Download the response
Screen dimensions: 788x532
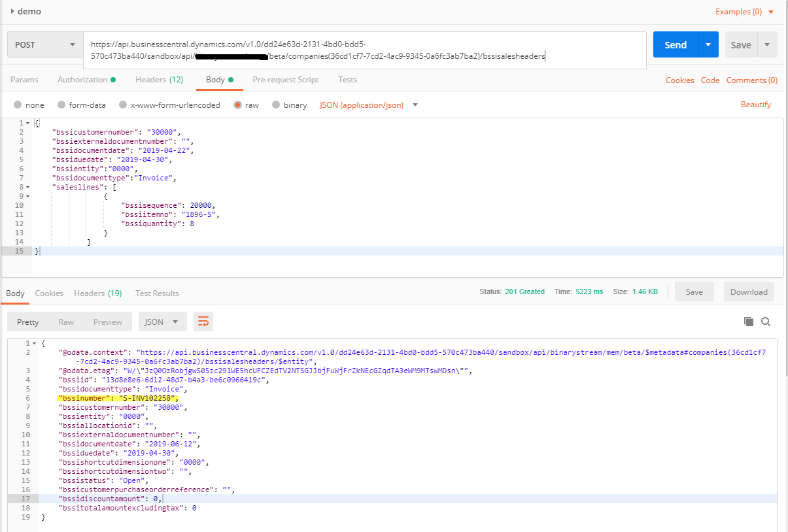click(x=748, y=291)
